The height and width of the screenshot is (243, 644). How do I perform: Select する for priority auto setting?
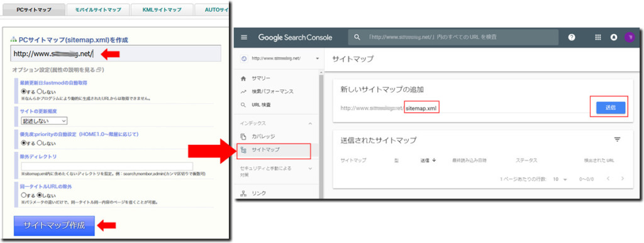pyautogui.click(x=23, y=143)
